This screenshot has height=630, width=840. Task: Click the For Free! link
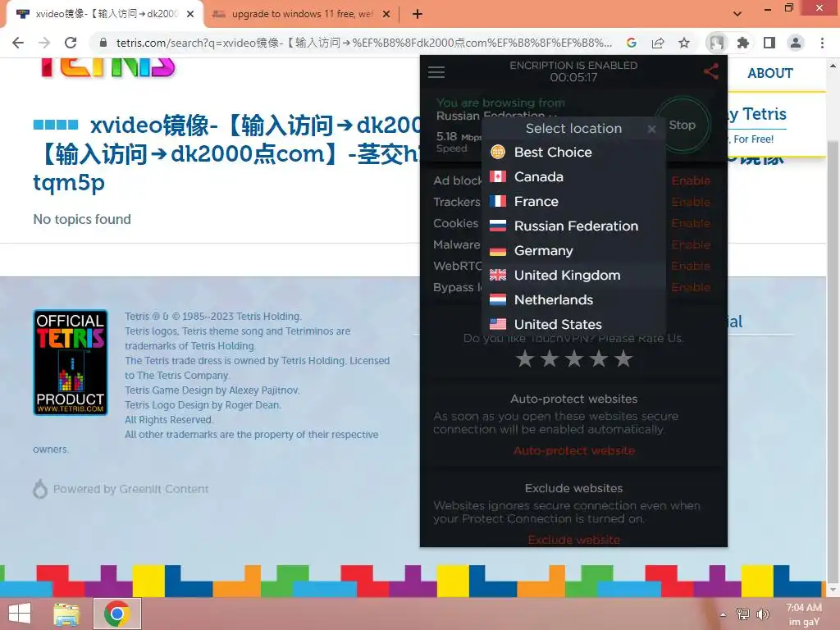click(x=753, y=139)
